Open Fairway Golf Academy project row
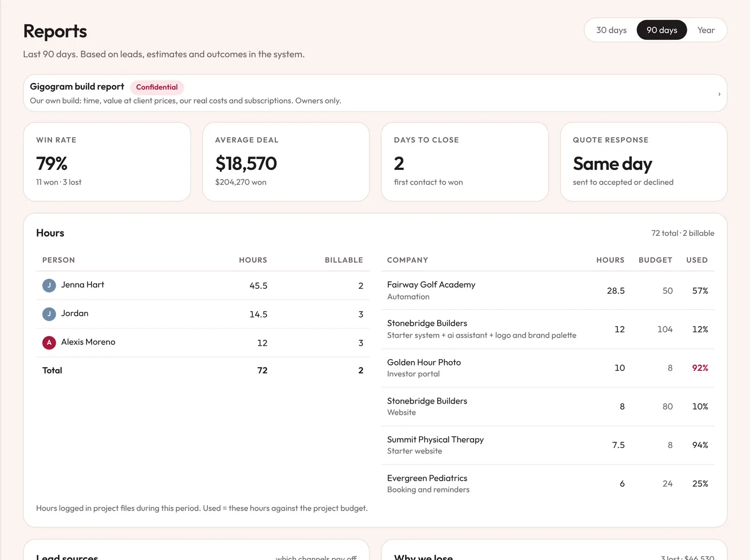This screenshot has width=750, height=560. (547, 290)
